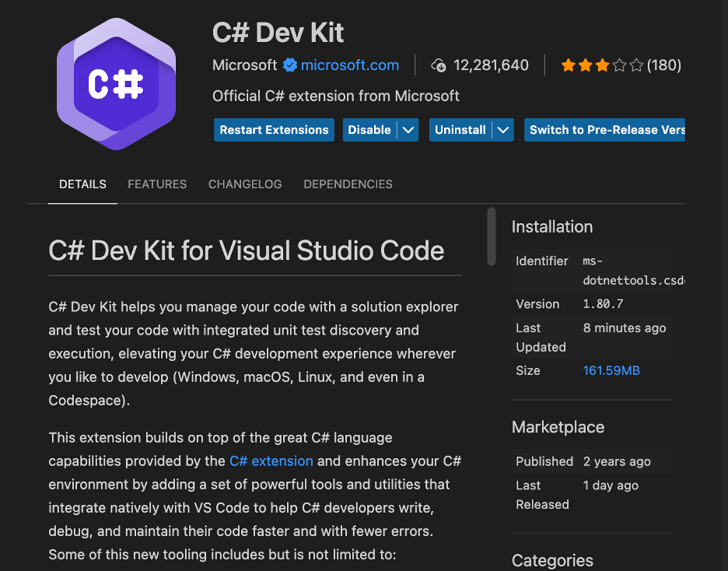Click 'C# Dev Kit for Visual Studio Code' heading
This screenshot has width=728, height=571.
click(247, 250)
